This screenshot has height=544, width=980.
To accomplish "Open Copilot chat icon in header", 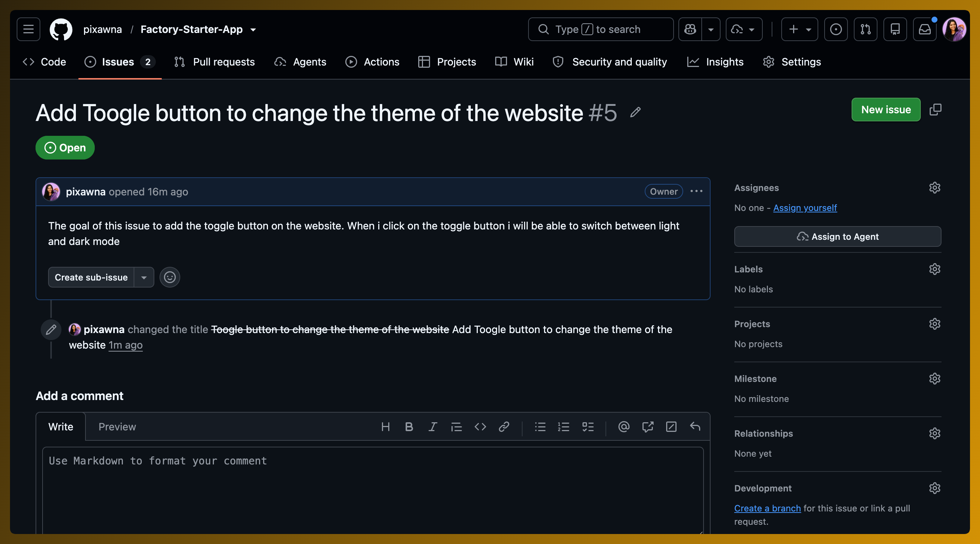I will point(690,29).
